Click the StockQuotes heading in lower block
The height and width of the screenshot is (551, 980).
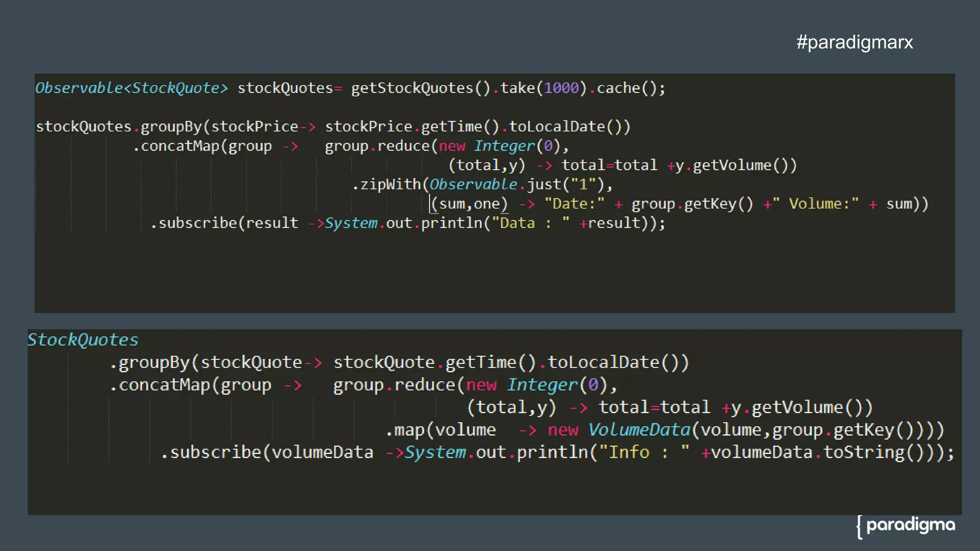coord(83,340)
